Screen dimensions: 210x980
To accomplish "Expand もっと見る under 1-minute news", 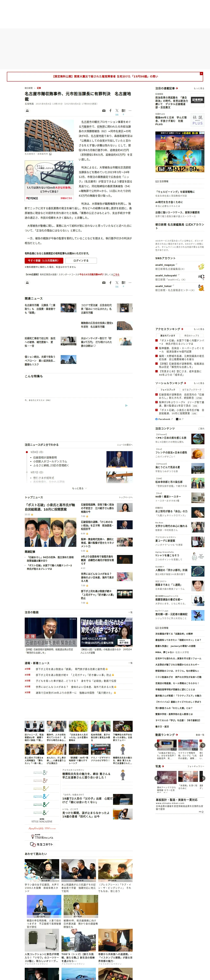I will pos(79,489).
